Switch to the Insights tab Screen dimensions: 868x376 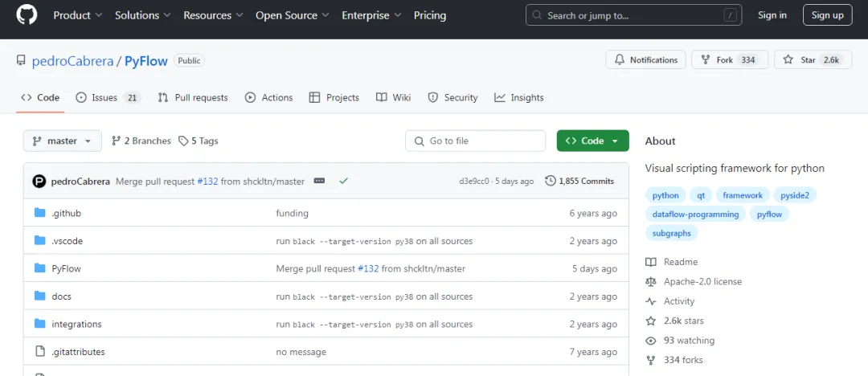(x=519, y=97)
